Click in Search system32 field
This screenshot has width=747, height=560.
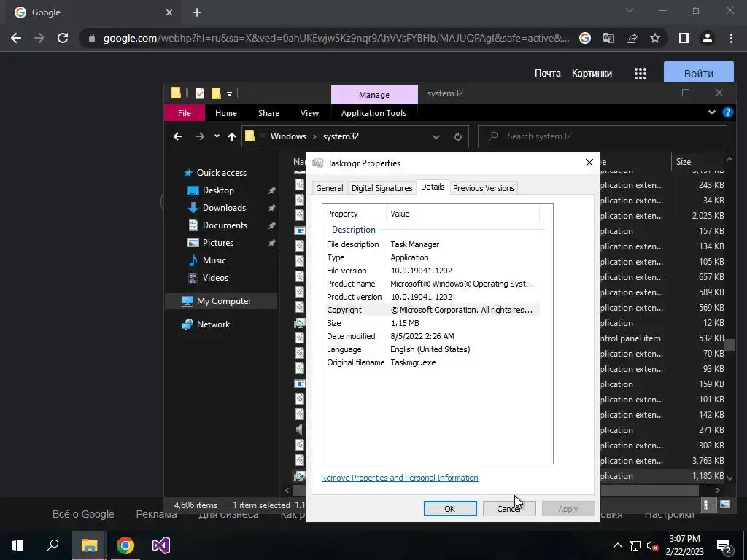click(603, 136)
